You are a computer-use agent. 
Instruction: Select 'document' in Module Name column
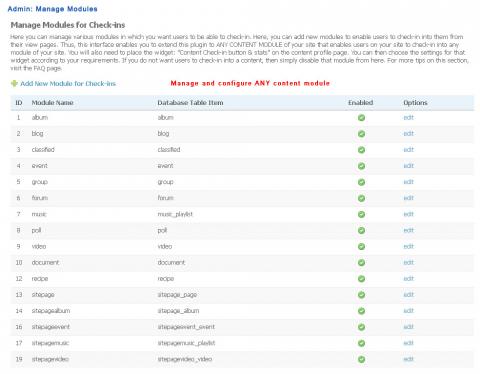click(x=45, y=263)
